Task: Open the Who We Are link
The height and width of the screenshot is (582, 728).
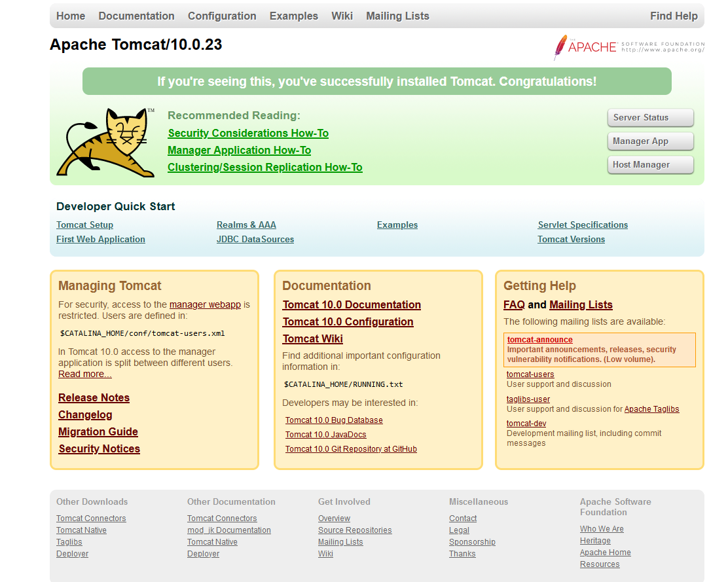Action: click(x=602, y=528)
